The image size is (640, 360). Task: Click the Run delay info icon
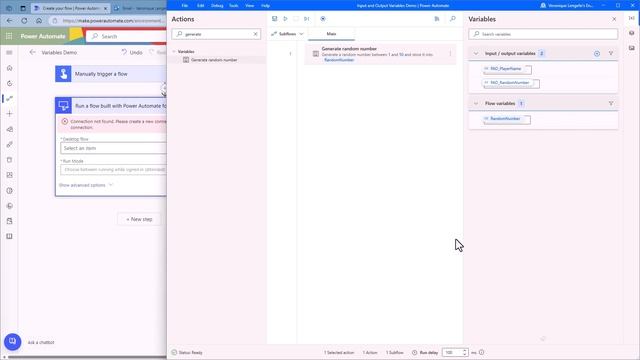pyautogui.click(x=482, y=352)
